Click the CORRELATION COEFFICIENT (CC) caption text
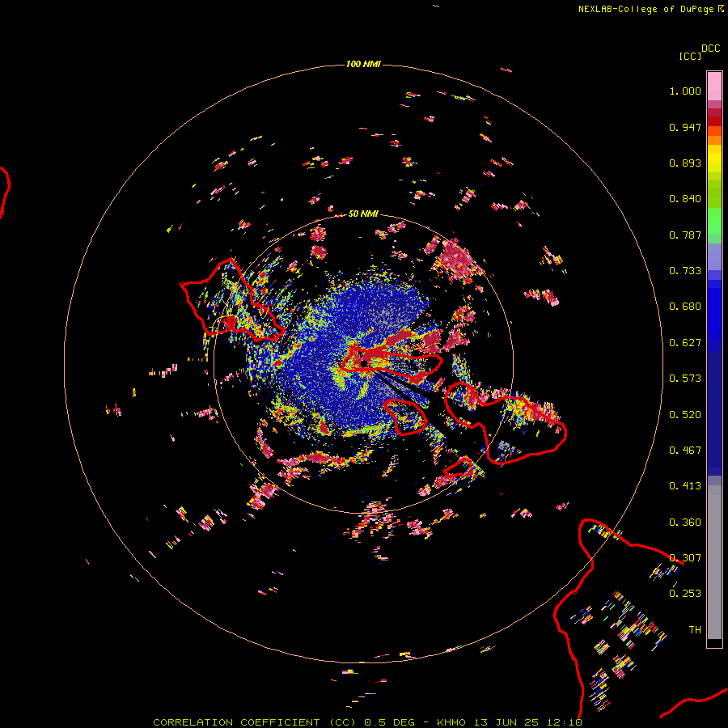This screenshot has width=728, height=728. [x=255, y=722]
